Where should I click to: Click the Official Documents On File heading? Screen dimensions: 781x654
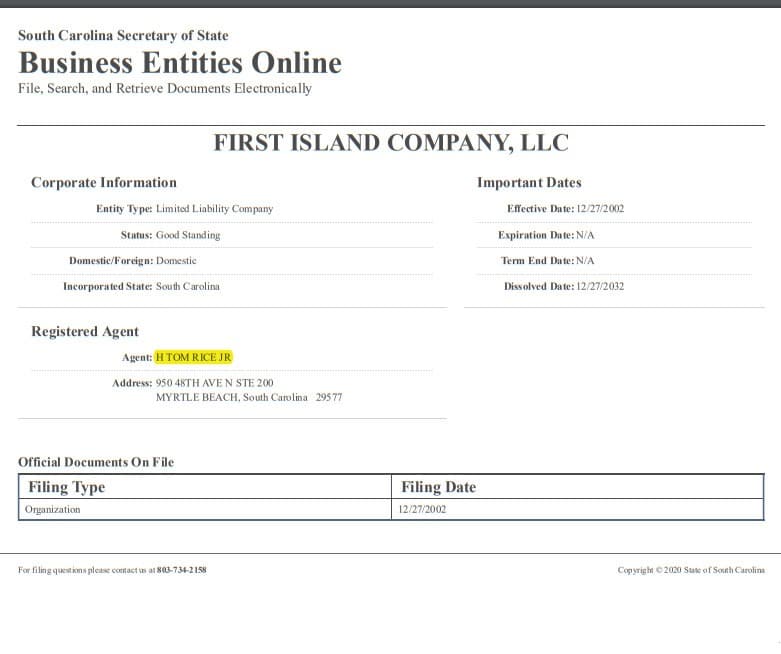[x=96, y=462]
